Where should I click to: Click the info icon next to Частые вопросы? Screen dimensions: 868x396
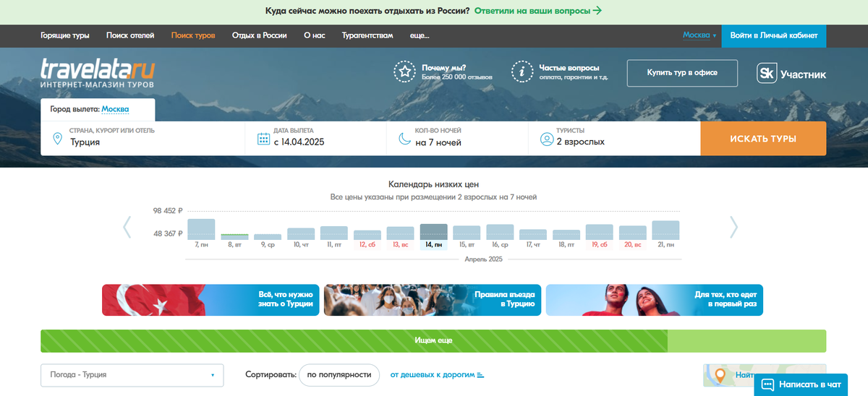(522, 72)
